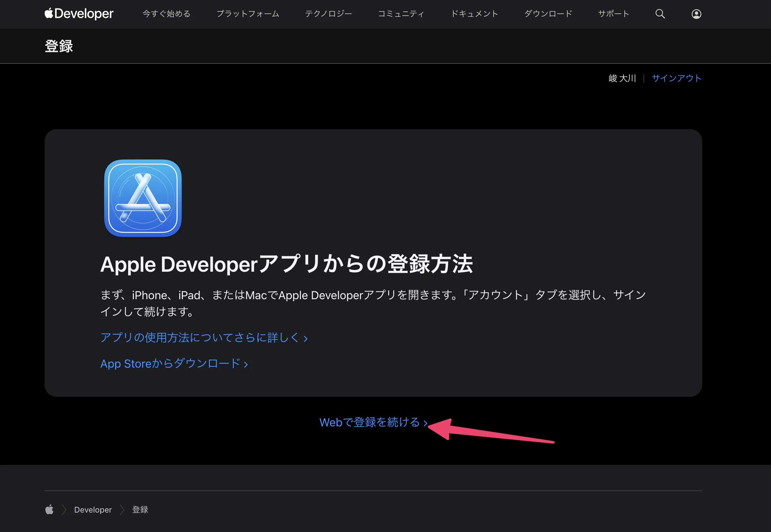
Task: Open テクノロジー menu
Action: point(328,14)
